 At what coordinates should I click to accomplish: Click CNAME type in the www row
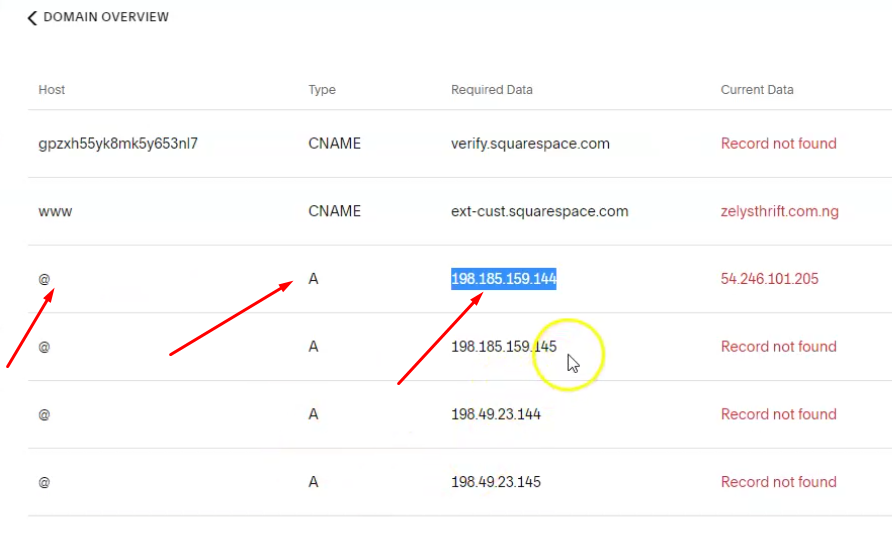pos(334,211)
